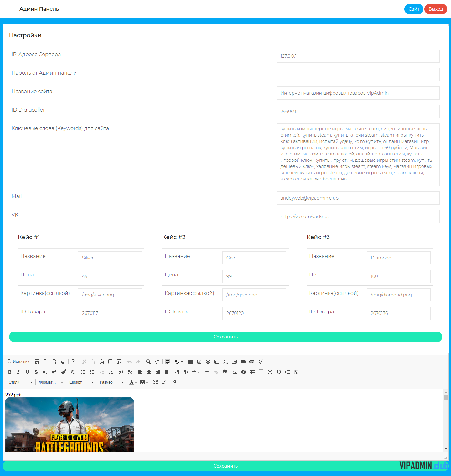Click the Выход logout button
Viewport: 451px width, 476px height.
436,9
